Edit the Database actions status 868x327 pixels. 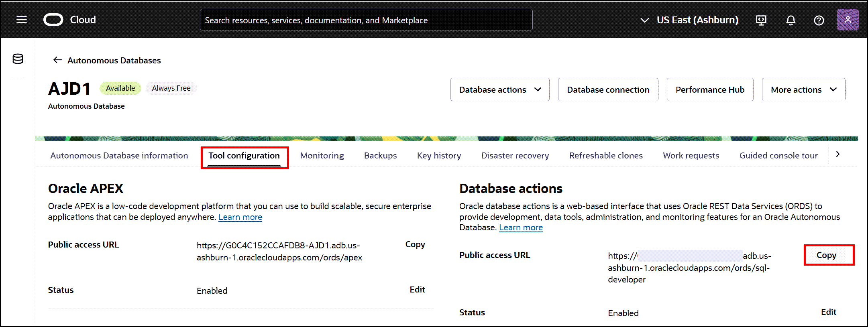(829, 312)
